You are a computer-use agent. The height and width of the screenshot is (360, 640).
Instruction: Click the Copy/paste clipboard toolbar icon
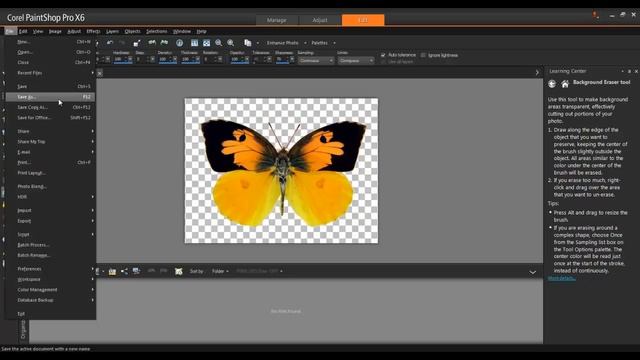247,42
